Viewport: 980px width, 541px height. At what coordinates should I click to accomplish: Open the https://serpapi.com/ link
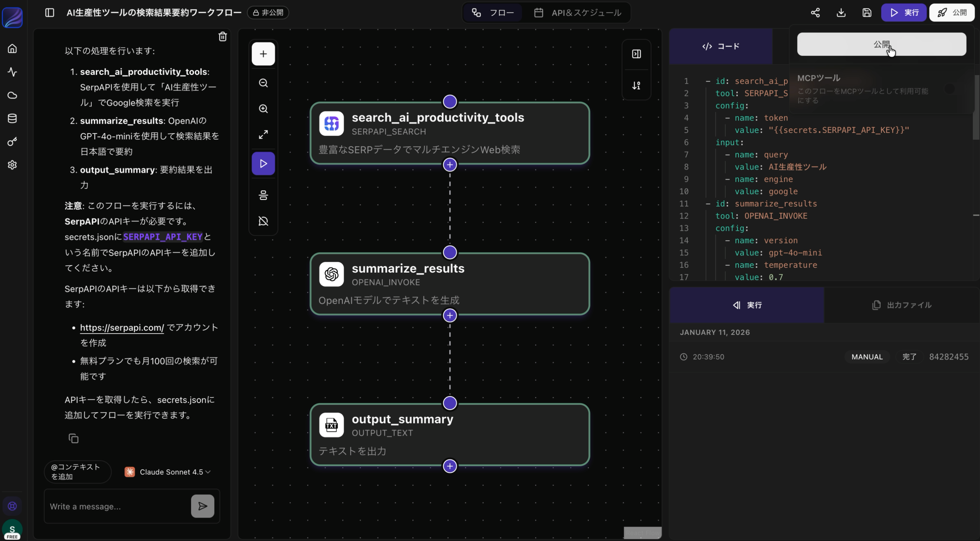pos(122,327)
